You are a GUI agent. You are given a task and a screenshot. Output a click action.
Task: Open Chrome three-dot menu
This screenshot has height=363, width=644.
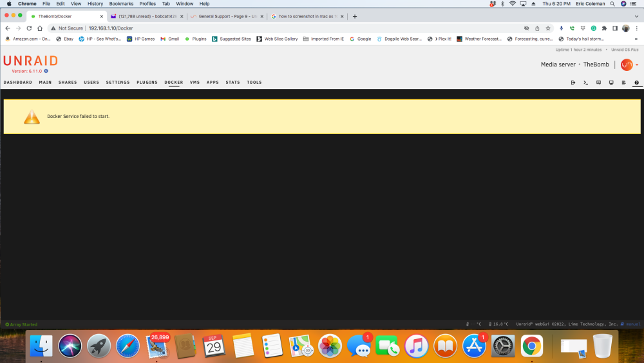[x=637, y=28]
